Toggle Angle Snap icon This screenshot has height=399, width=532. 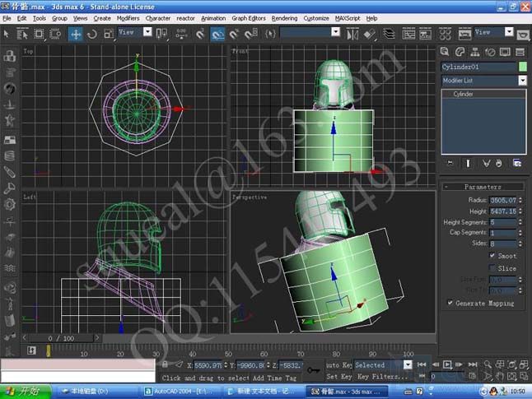(217, 34)
